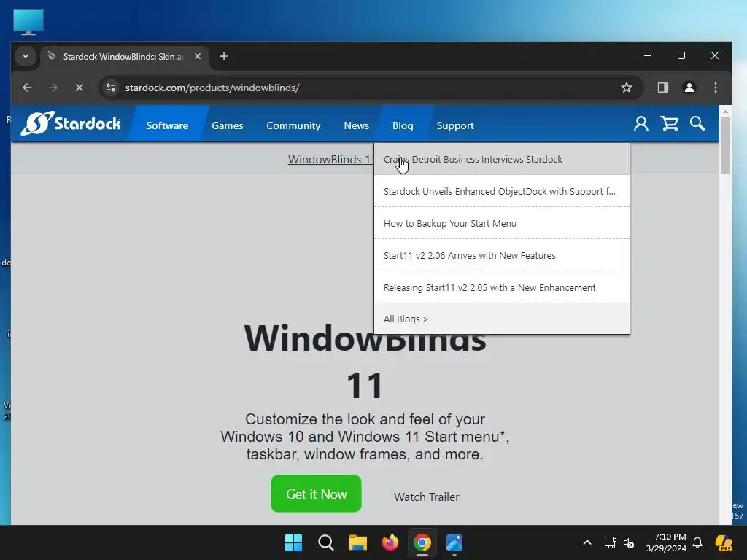Open the Stardock account user icon
This screenshot has height=560, width=747.
640,124
